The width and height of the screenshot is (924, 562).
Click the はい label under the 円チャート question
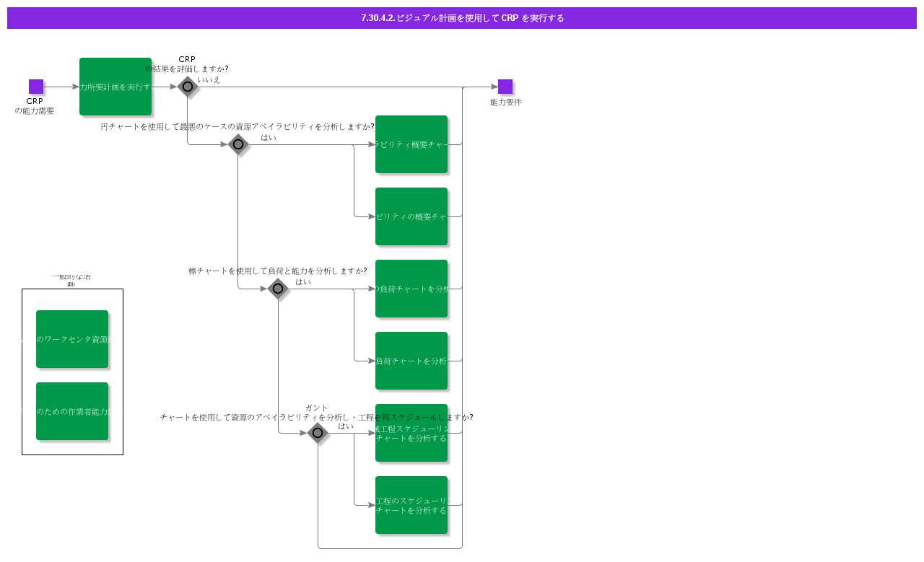tap(269, 138)
